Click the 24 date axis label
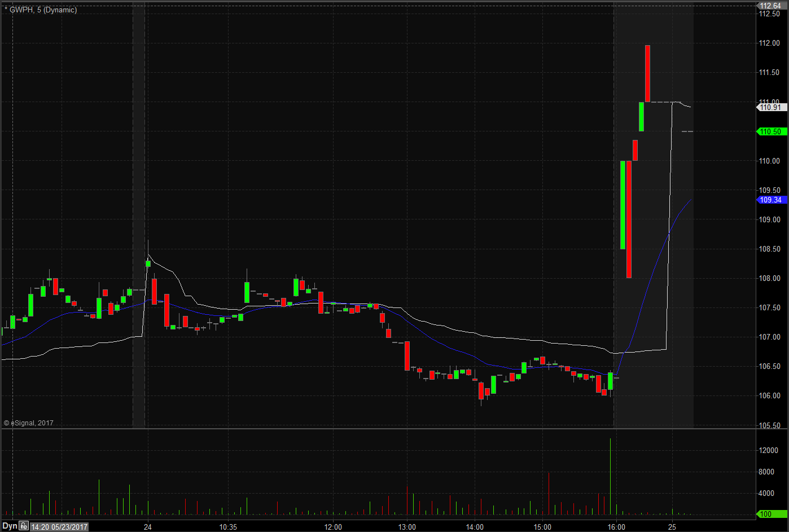Image resolution: width=789 pixels, height=532 pixels. 147,527
